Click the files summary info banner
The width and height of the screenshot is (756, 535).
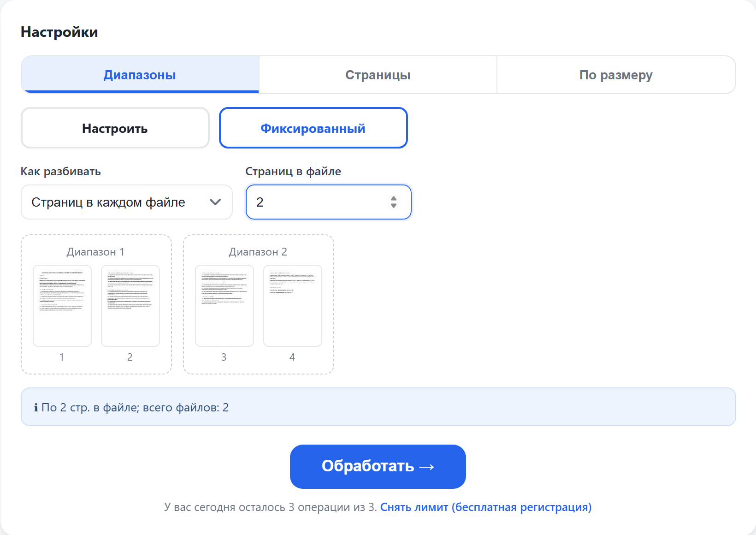[378, 407]
